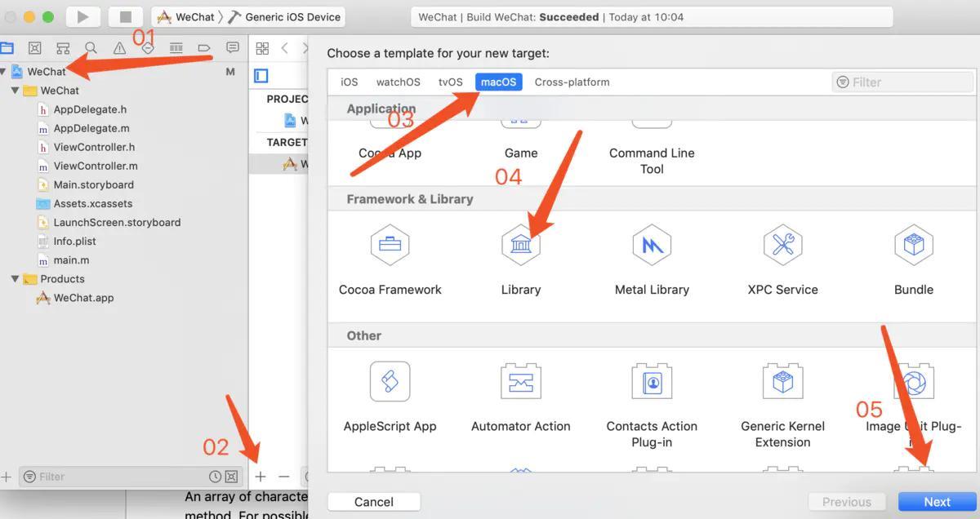Go back in editor history
This screenshot has height=519, width=980.
click(285, 48)
